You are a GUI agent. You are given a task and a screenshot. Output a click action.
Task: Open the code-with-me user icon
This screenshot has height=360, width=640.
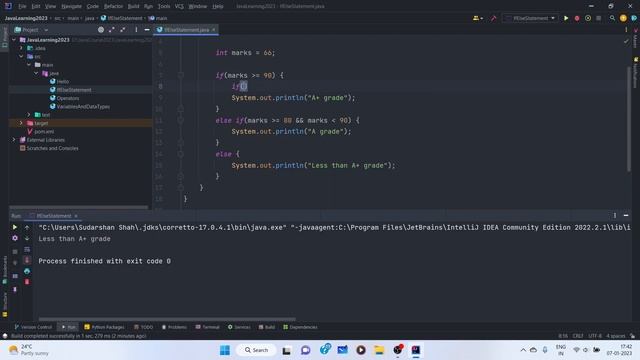point(477,18)
